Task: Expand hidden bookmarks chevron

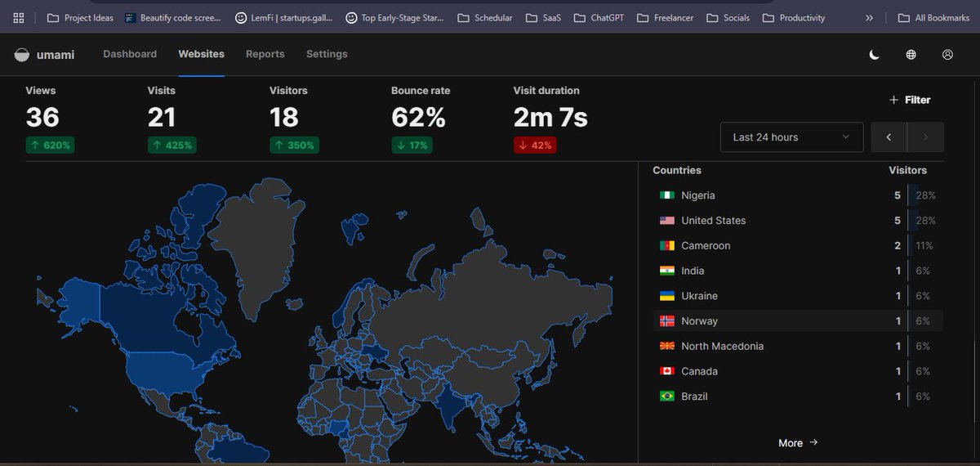Action: point(870,17)
